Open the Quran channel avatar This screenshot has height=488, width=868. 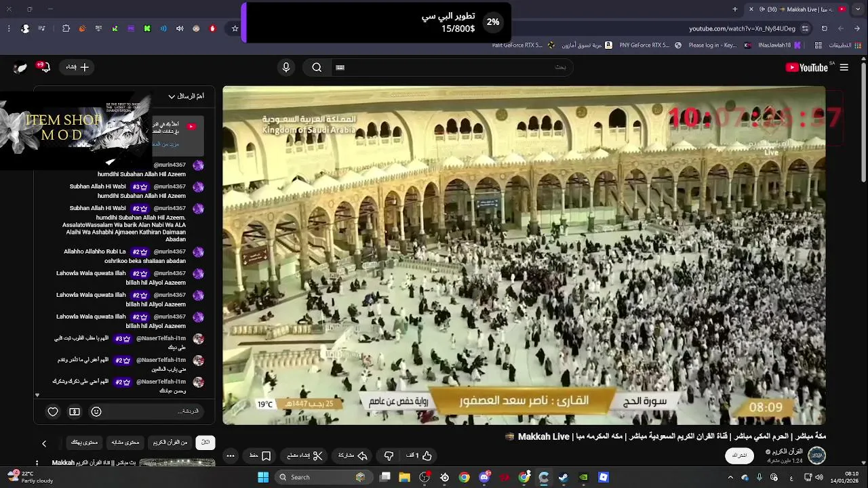click(816, 455)
